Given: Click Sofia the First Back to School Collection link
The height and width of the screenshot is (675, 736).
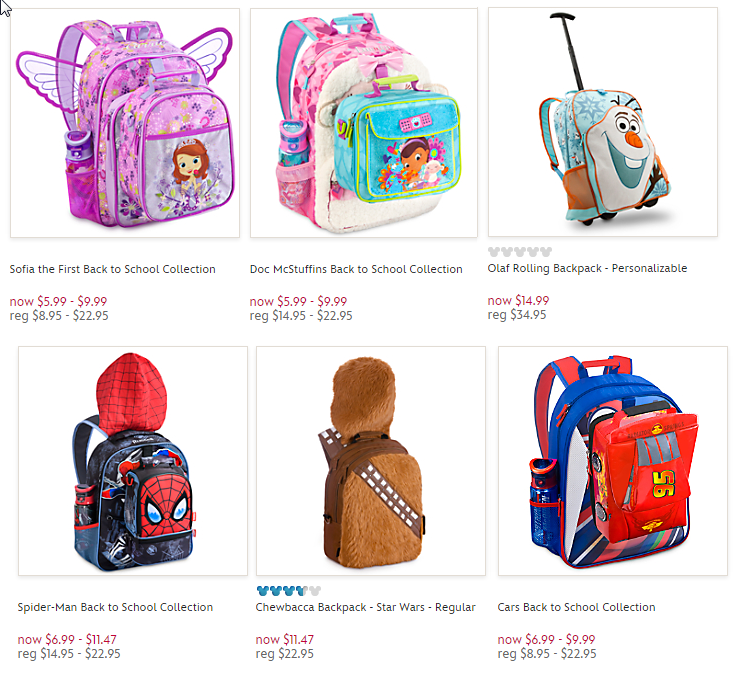Looking at the screenshot, I should (113, 269).
